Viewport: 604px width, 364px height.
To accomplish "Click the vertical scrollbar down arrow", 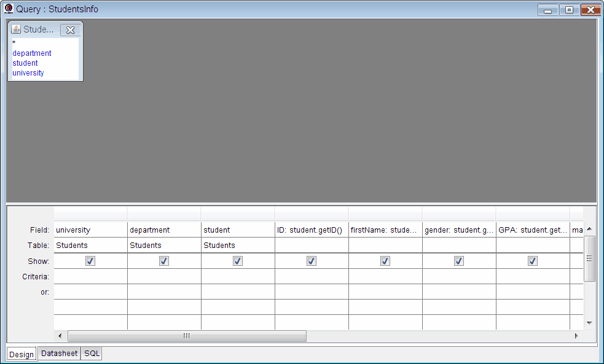I will pos(589,323).
